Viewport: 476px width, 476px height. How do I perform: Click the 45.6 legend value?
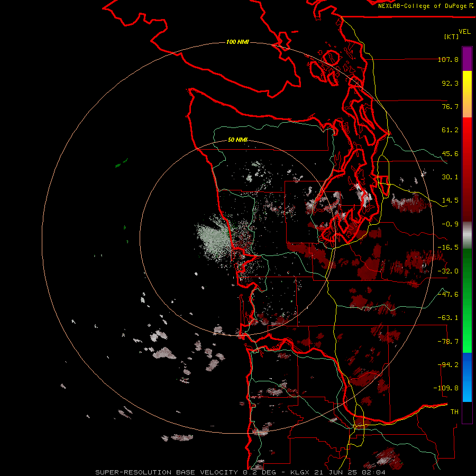450,153
